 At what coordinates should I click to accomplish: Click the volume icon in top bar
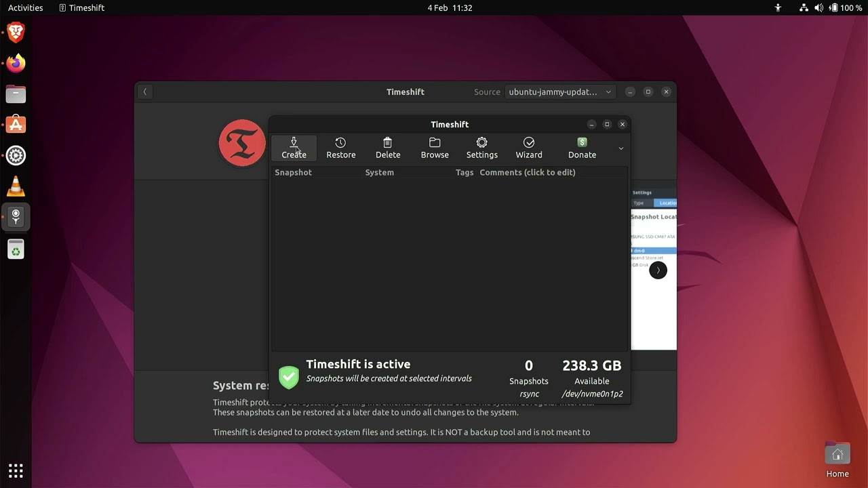point(818,7)
